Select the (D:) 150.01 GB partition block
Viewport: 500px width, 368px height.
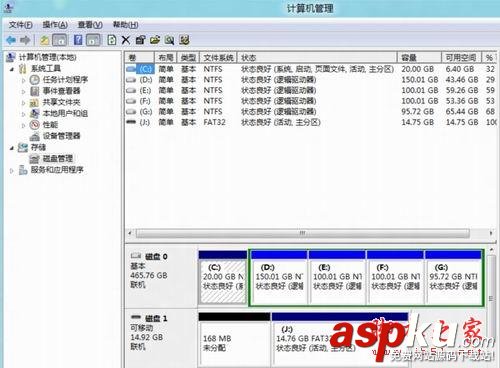click(x=279, y=278)
